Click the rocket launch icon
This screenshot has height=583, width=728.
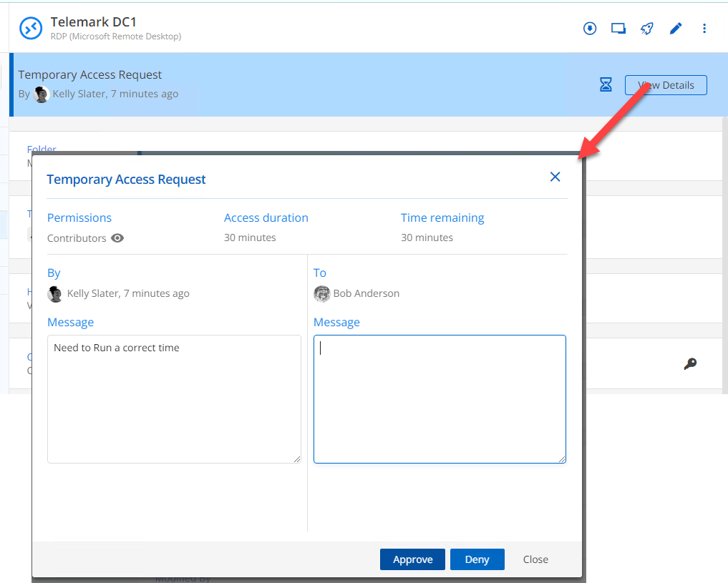(x=647, y=29)
